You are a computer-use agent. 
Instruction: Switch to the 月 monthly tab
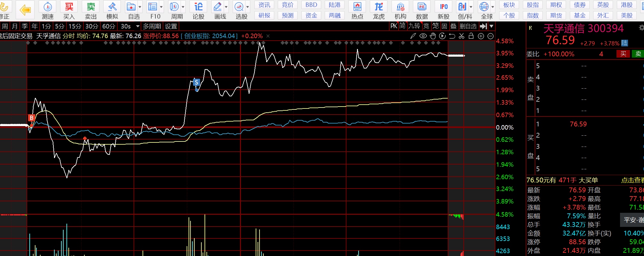tap(14, 26)
